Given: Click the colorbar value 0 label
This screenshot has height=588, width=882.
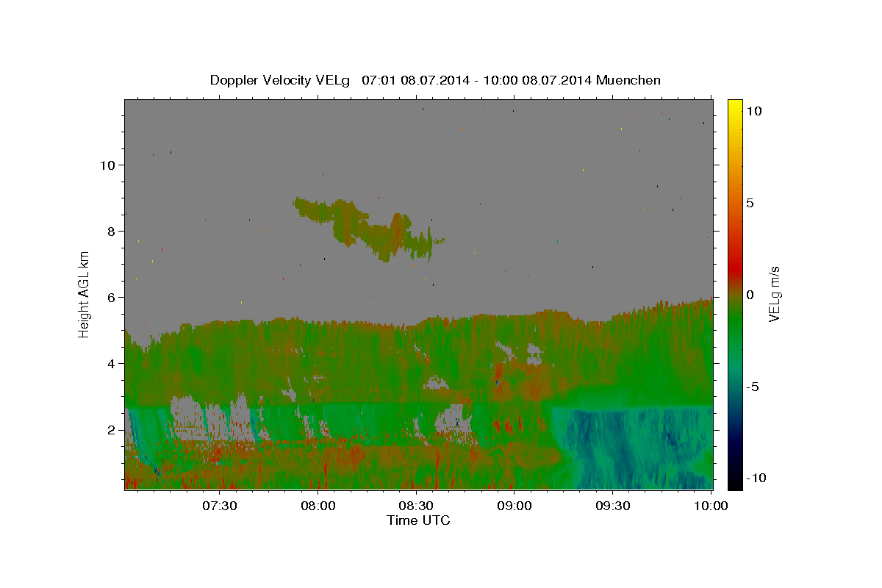Looking at the screenshot, I should point(750,295).
